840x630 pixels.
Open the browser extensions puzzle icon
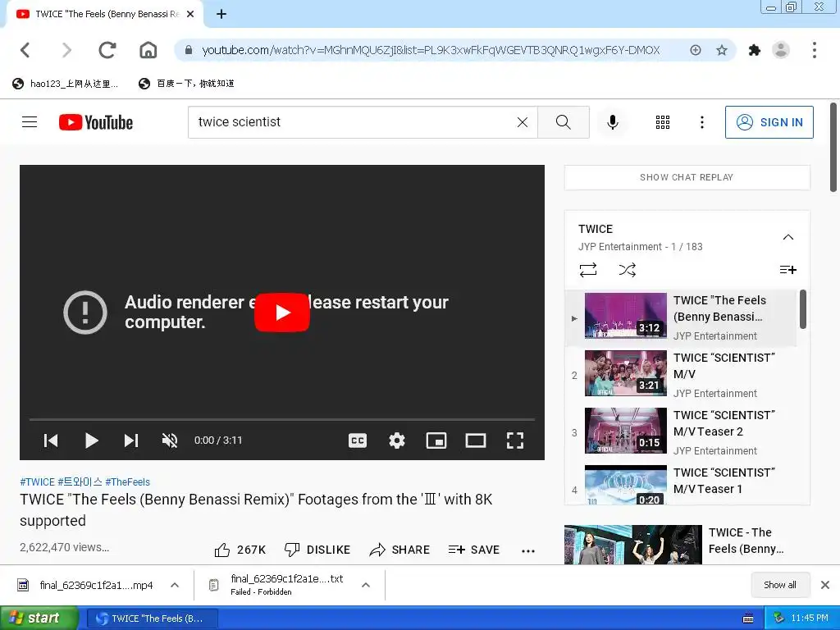click(755, 50)
